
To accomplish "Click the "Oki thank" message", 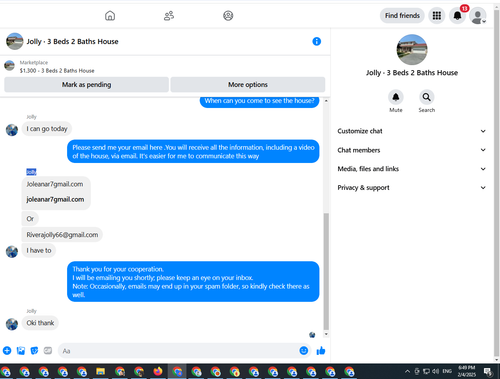I will point(40,323).
